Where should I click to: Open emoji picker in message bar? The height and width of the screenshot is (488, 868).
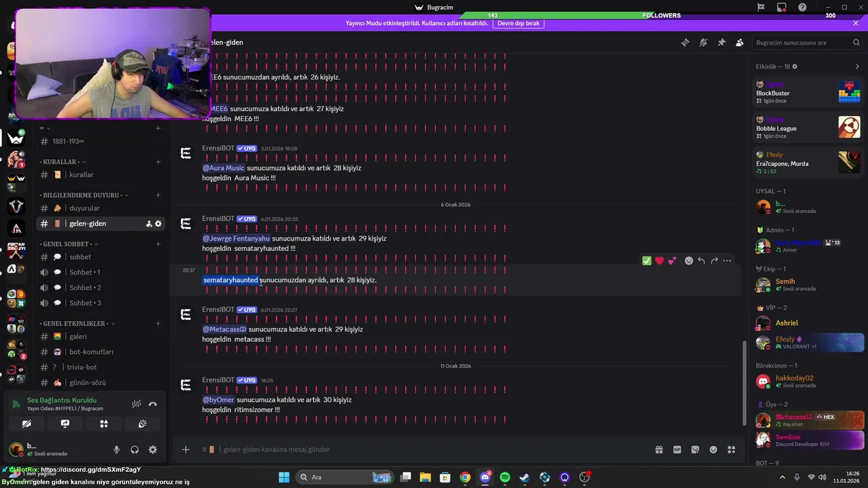713,449
